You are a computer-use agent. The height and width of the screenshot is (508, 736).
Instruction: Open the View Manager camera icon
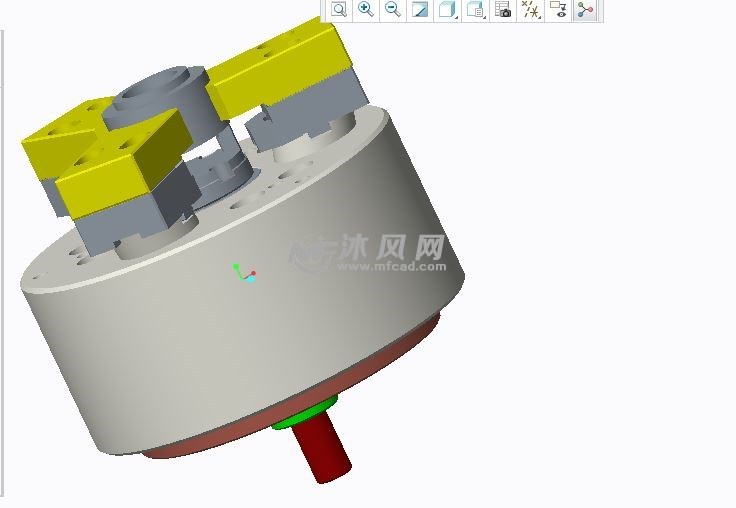tap(503, 10)
